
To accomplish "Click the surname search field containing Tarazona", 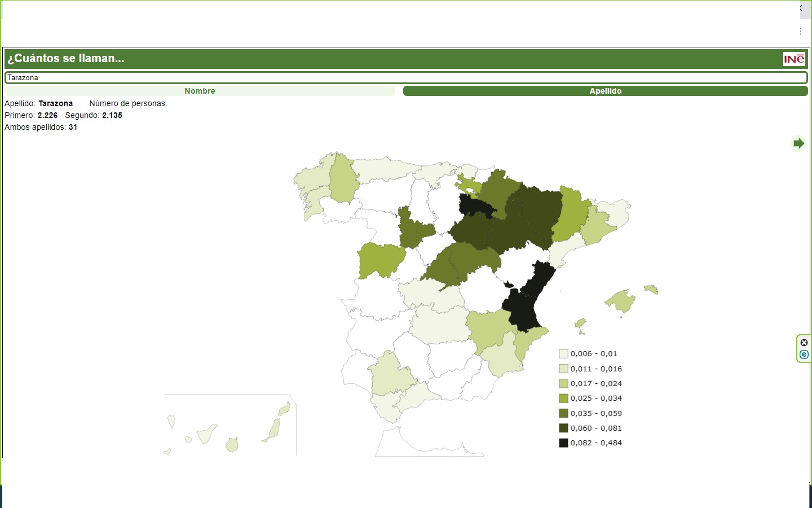I will tap(406, 78).
